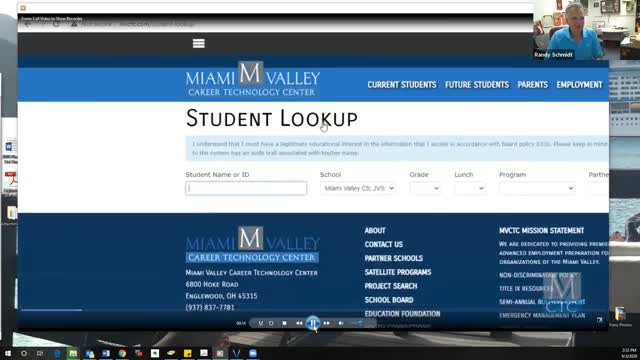Image resolution: width=640 pixels, height=360 pixels.
Task: Expand the Grade dropdown
Action: coord(425,188)
